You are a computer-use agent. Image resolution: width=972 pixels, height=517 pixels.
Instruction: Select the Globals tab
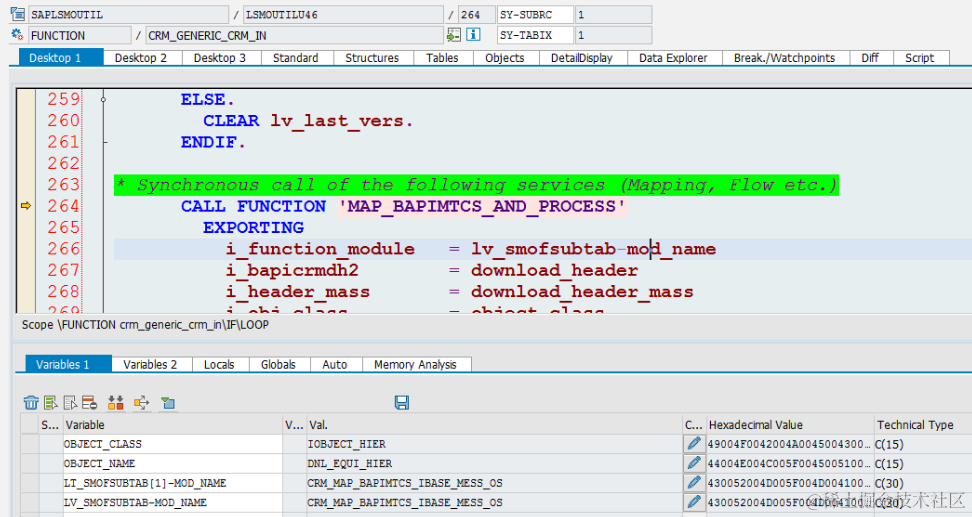click(x=278, y=365)
